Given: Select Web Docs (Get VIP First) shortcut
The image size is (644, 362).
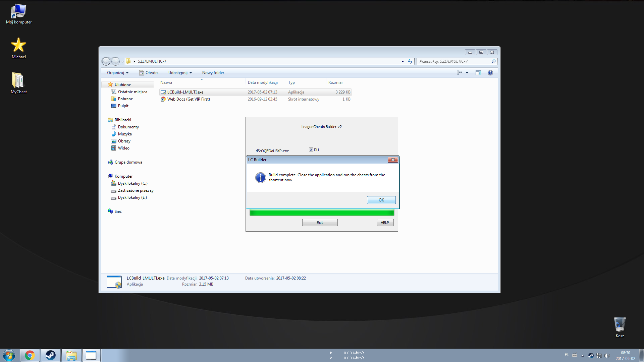Looking at the screenshot, I should pos(255,99).
